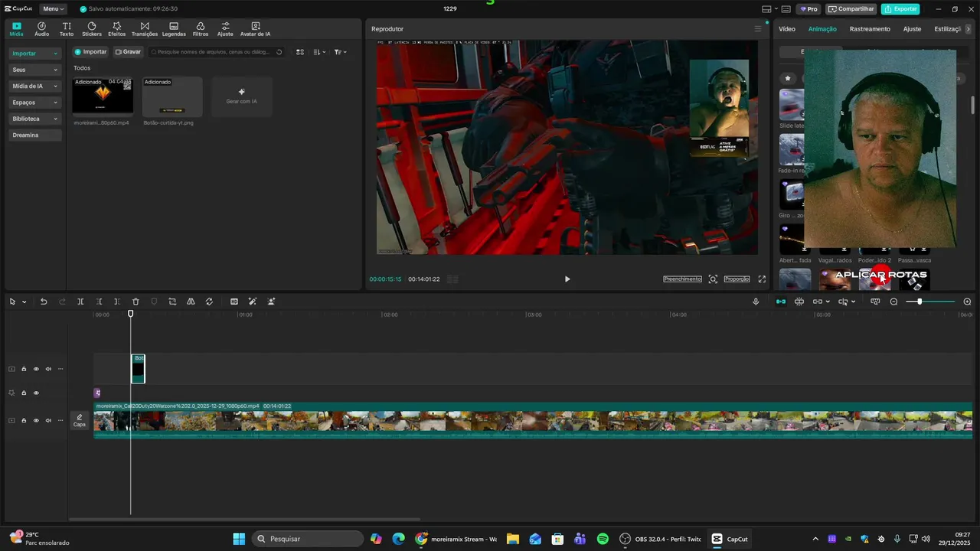This screenshot has height=551, width=980.
Task: Open the Menu dropdown in title bar
Action: coord(52,9)
